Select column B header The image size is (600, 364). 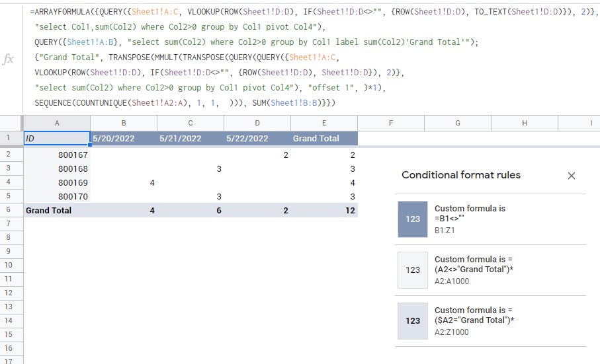[x=124, y=123]
